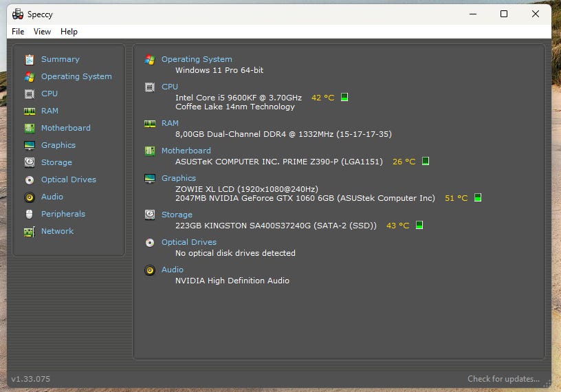Click the chip icon beside CPU heading
Screen dimensions: 561x392
[150, 87]
